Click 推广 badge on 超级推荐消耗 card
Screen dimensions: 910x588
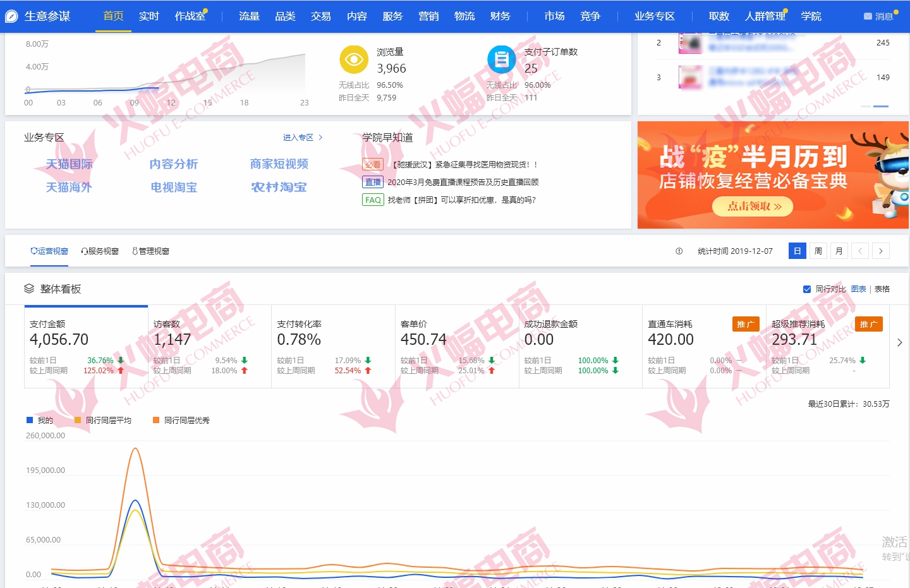coord(869,324)
